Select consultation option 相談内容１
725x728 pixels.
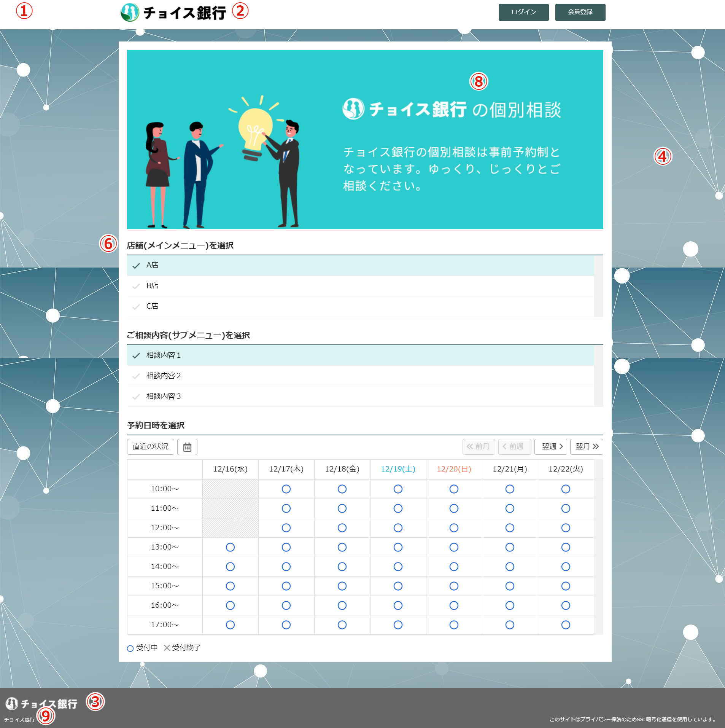(x=360, y=355)
